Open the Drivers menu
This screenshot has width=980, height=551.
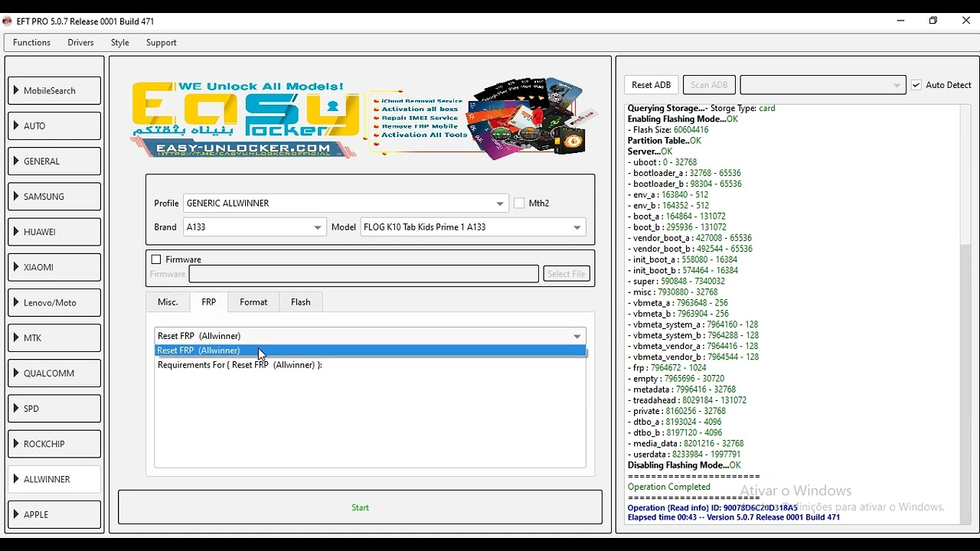[80, 43]
